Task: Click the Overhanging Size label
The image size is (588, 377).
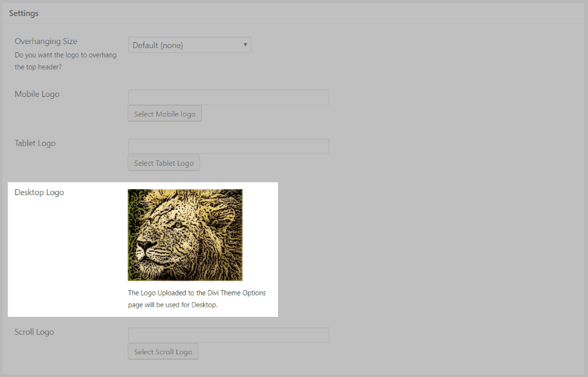Action: coord(46,41)
